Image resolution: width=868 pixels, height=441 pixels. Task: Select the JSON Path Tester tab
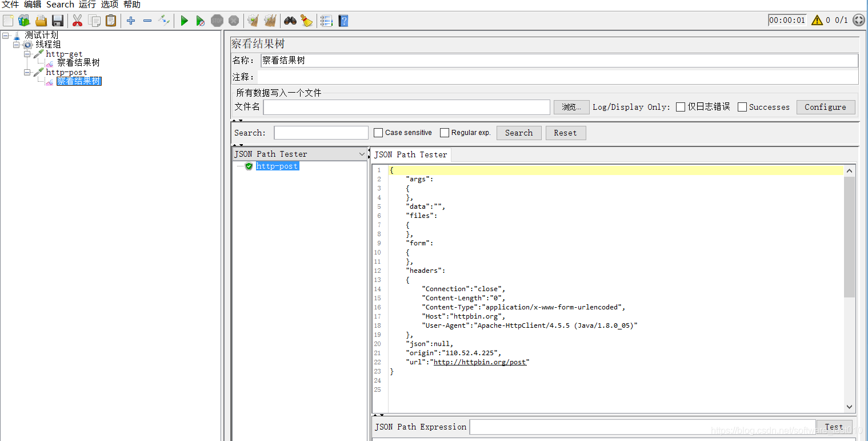tap(411, 154)
